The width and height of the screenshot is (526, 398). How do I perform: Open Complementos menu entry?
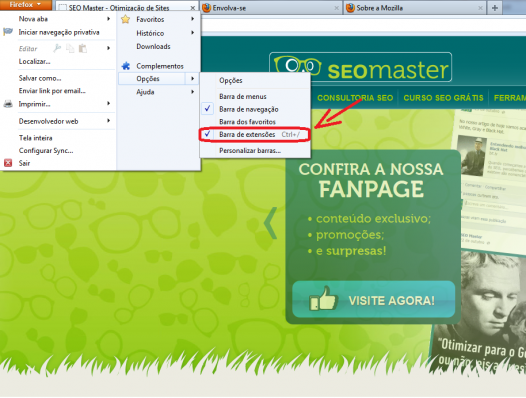tap(160, 66)
